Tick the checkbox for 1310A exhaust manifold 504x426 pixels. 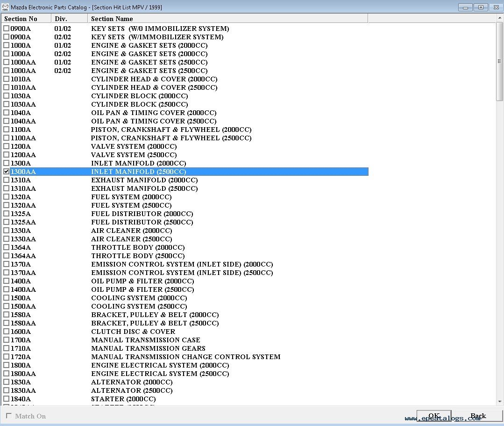6,180
